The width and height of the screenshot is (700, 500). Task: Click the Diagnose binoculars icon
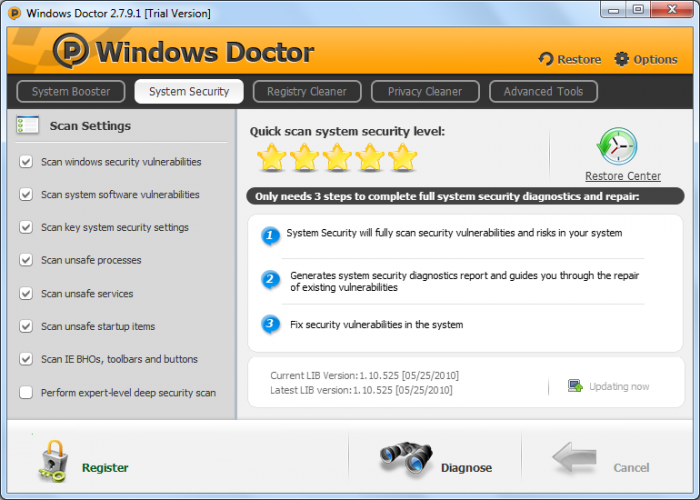coord(406,458)
